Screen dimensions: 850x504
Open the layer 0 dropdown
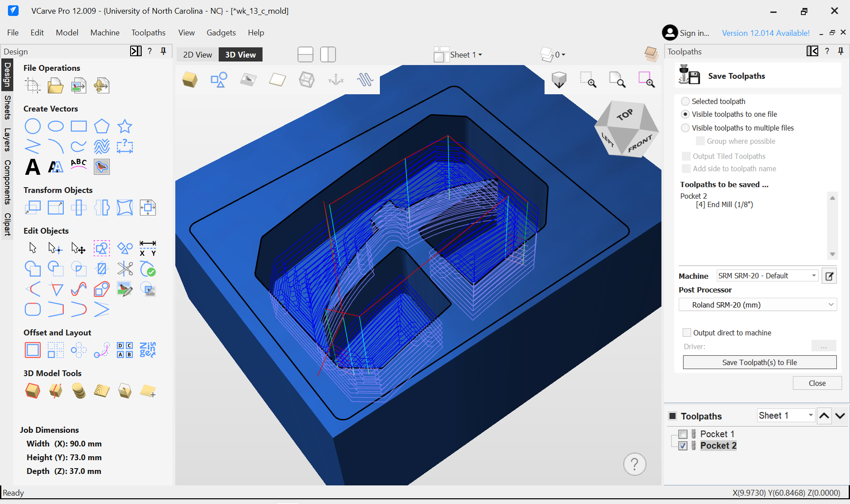(553, 55)
